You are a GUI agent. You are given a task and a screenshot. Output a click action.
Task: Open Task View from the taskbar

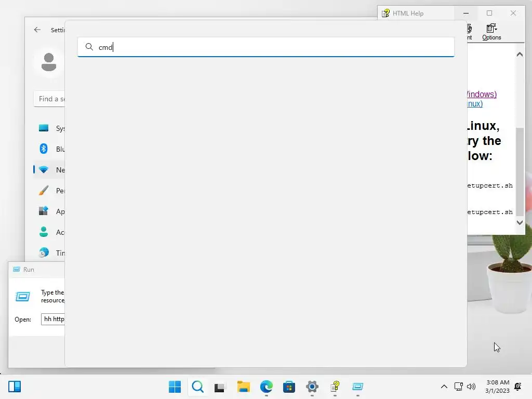click(x=220, y=387)
